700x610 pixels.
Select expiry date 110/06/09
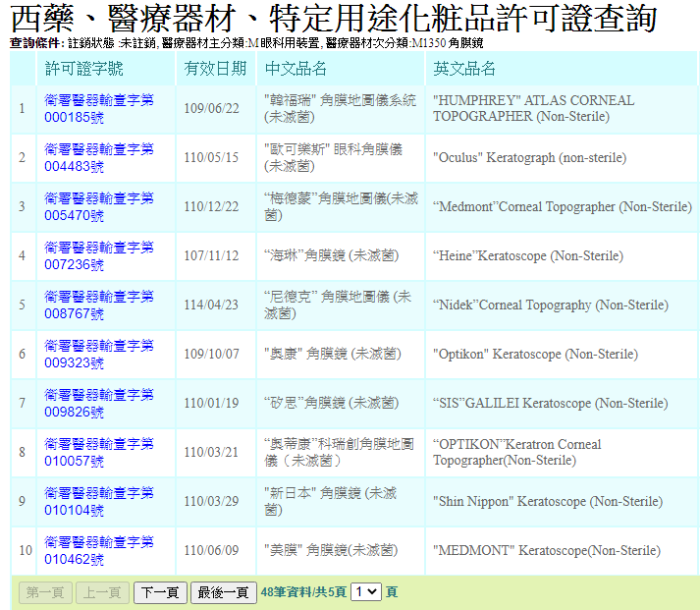[212, 551]
